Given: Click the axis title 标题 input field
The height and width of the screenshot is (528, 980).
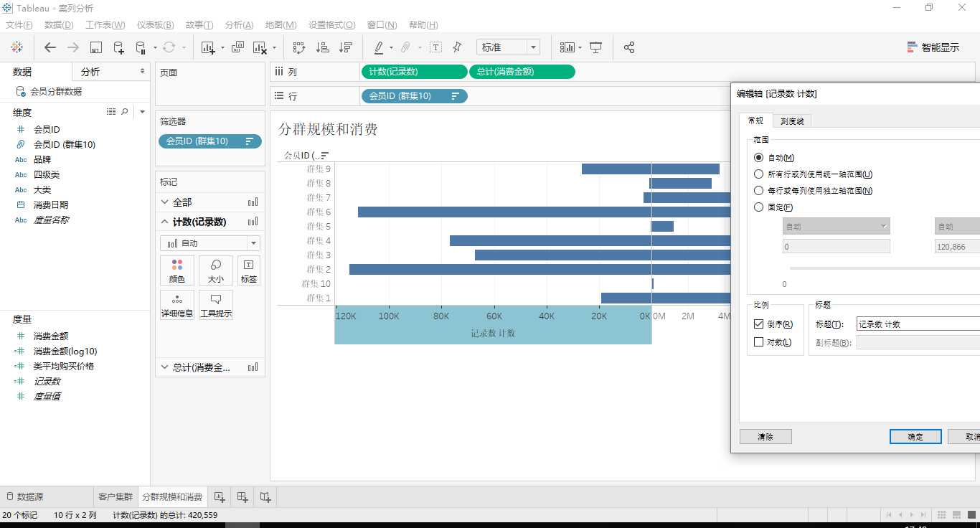Looking at the screenshot, I should click(918, 324).
